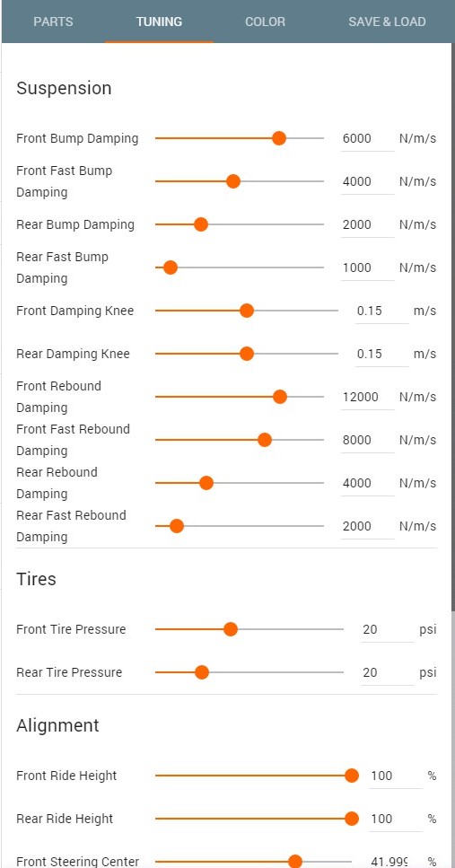
Task: Click the Front Bump Damping value field
Action: pyautogui.click(x=368, y=138)
